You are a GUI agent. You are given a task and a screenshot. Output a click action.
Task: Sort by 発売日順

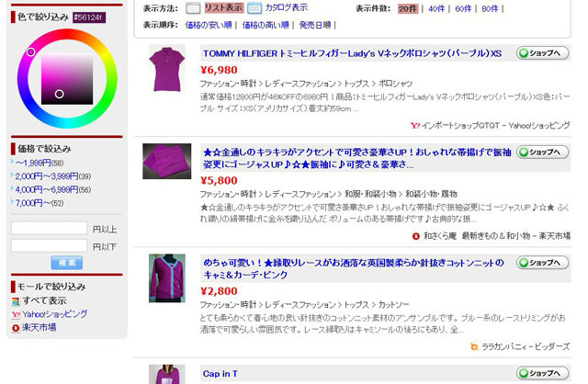(315, 25)
